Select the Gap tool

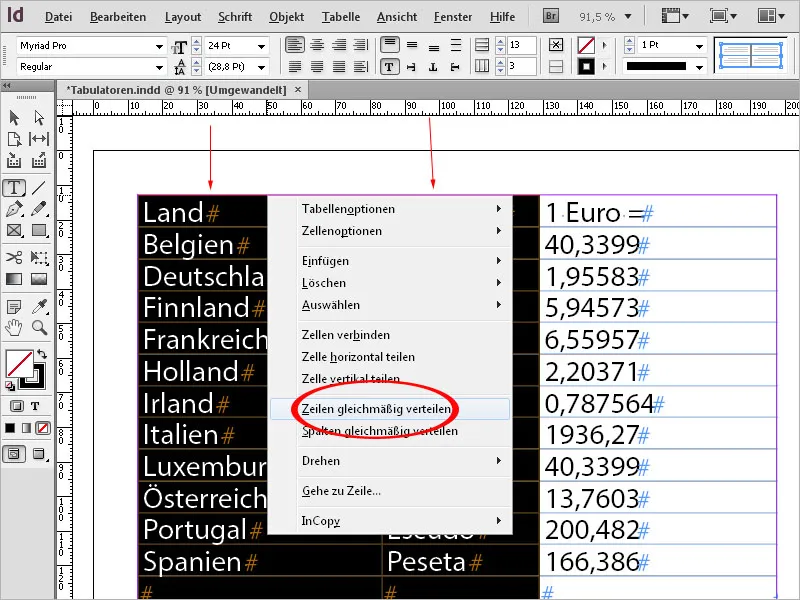click(x=39, y=139)
